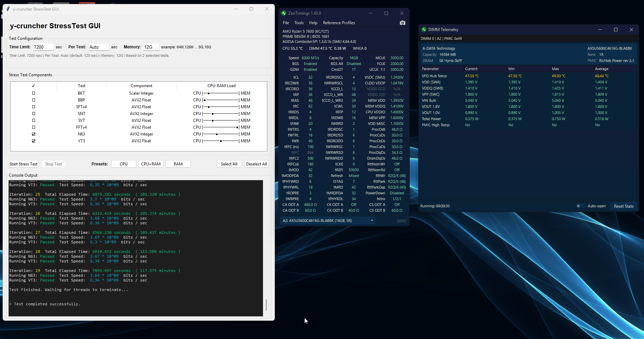Click the ZenTimings app icon in its title bar
Screen dimensions: 644x339
tap(284, 13)
